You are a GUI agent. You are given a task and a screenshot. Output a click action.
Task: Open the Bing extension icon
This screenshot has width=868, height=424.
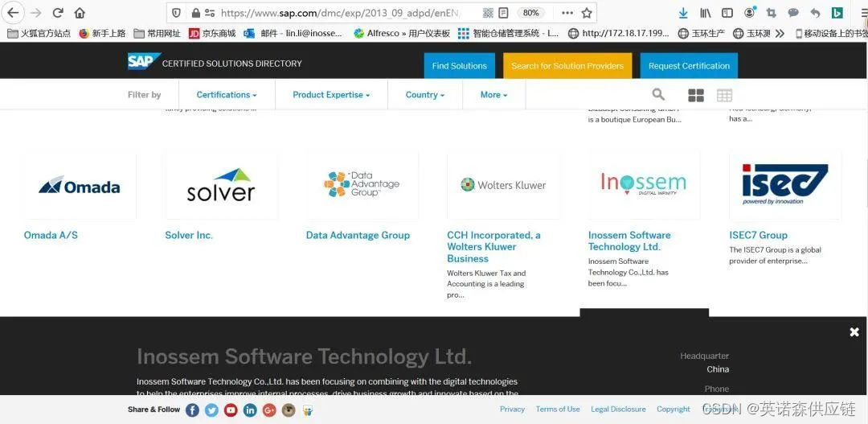[x=837, y=13]
